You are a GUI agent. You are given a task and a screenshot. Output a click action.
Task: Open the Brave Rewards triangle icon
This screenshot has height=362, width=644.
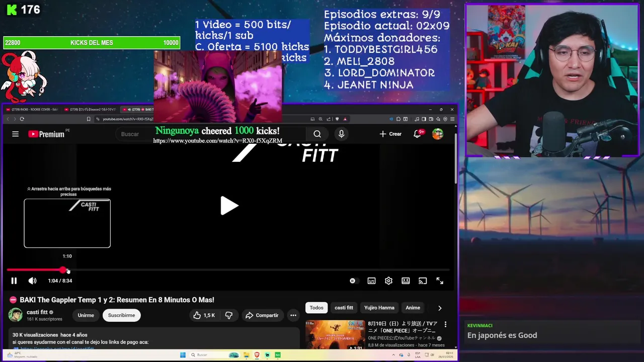pyautogui.click(x=345, y=119)
